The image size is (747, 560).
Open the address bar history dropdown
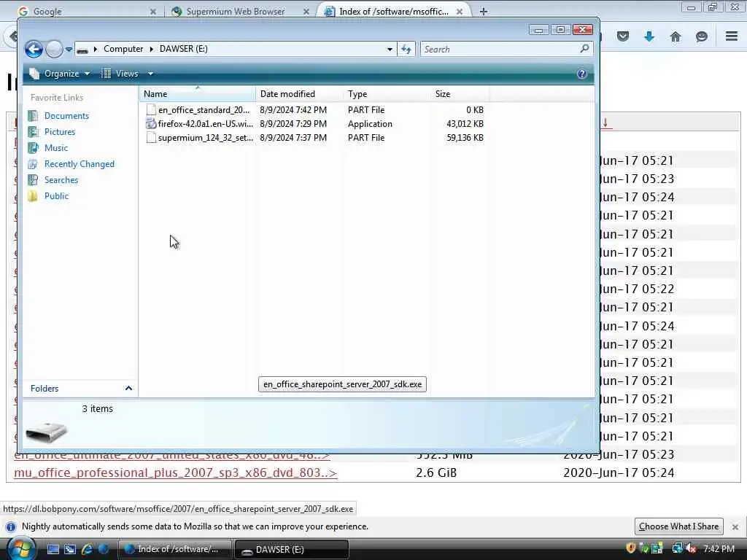390,50
